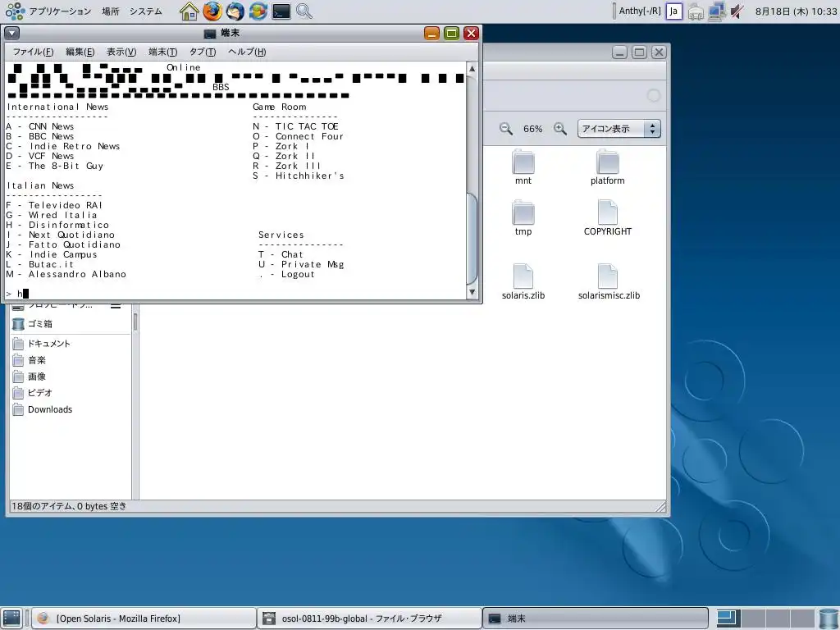Switch to the 端末 taskbar button
The image size is (840, 630).
click(x=596, y=619)
